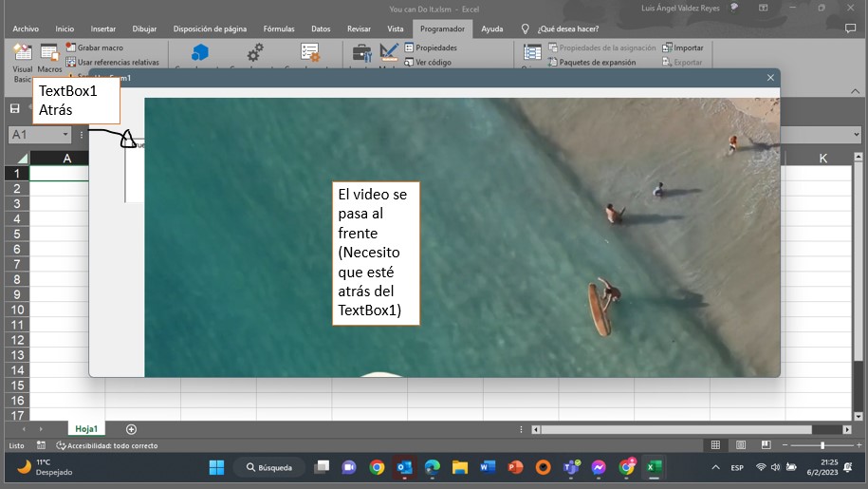
Task: Open the Insertar controls toolbox icon
Action: (362, 54)
